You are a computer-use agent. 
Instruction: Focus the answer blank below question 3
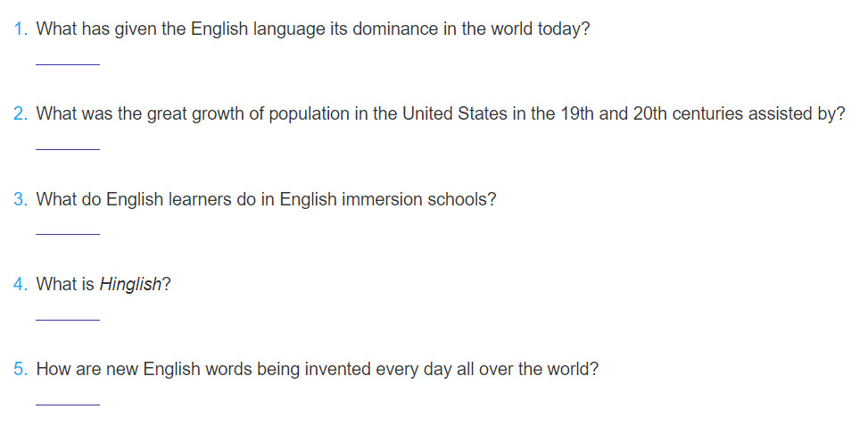68,230
